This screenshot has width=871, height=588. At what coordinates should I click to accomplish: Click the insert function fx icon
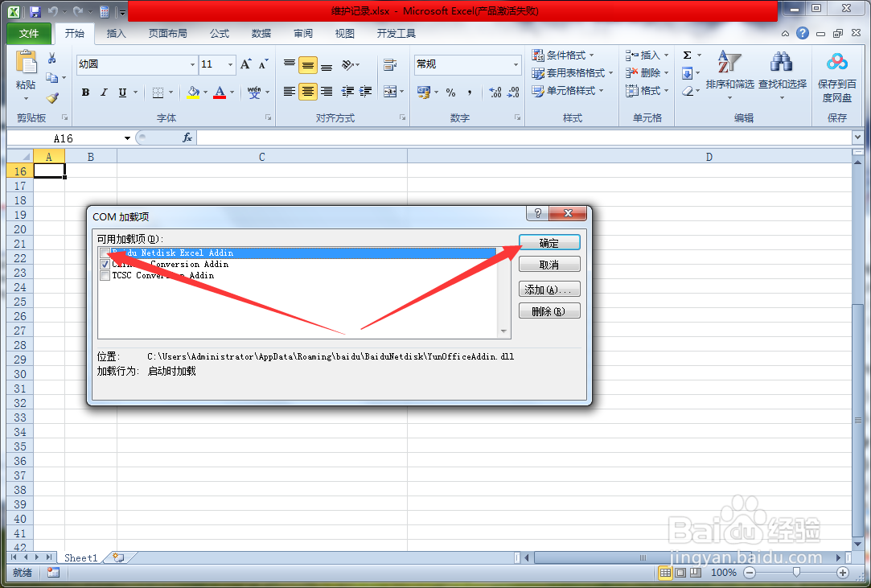click(187, 138)
